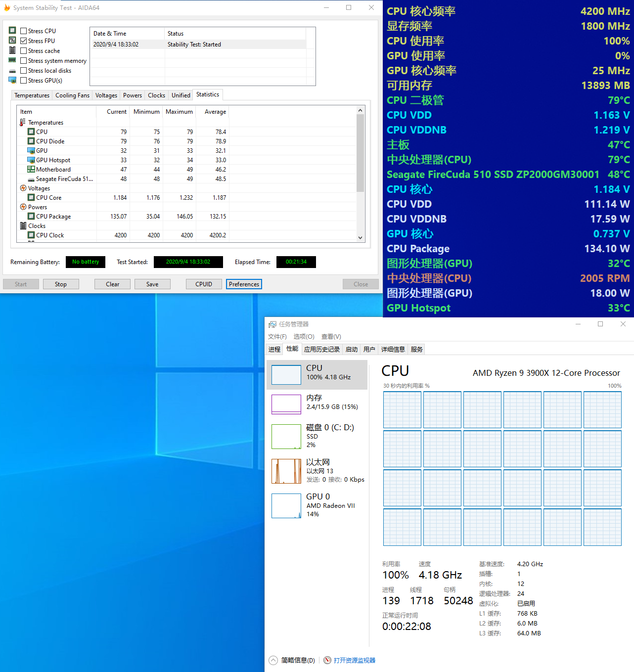634x672 pixels.
Task: Click the Task Manager title bar icon
Action: pos(272,324)
